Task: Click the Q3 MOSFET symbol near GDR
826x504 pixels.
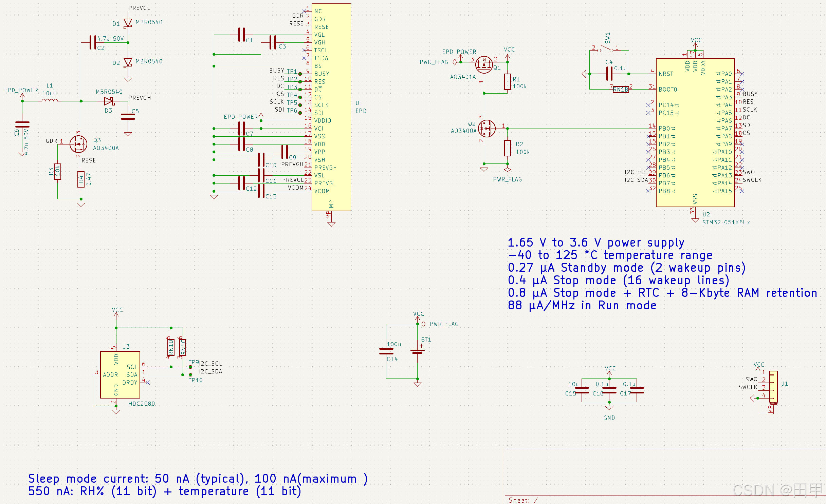Action: 78,144
